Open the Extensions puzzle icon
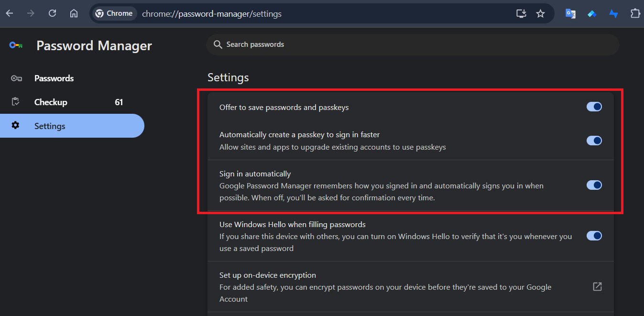 tap(635, 13)
